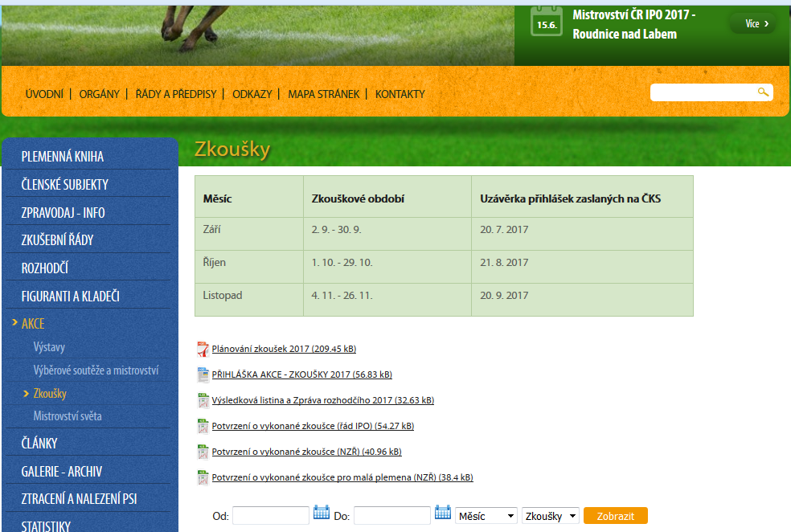Open FIGURANTI A KLADEČI in sidebar
Image resolution: width=791 pixels, height=532 pixels.
(x=71, y=297)
